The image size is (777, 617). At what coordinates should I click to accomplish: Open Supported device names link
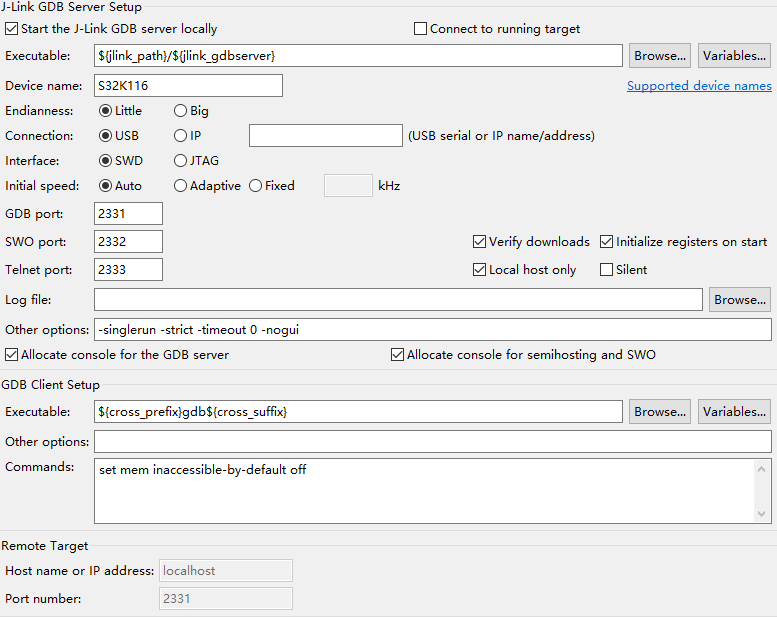click(699, 86)
